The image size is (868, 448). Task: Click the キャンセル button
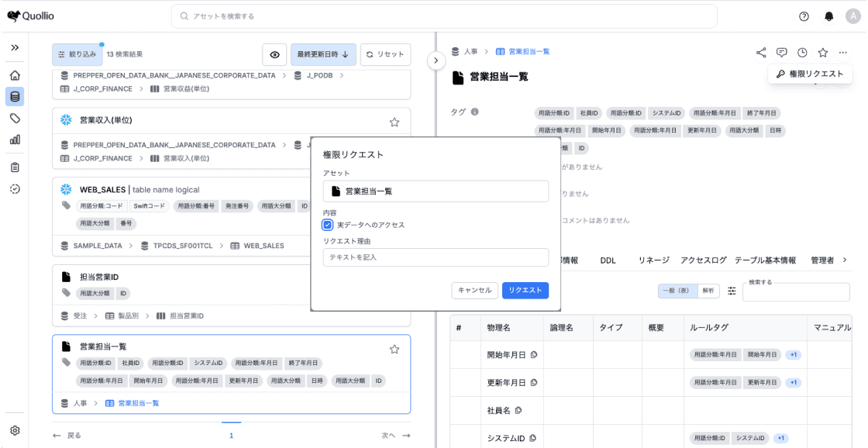click(x=474, y=290)
